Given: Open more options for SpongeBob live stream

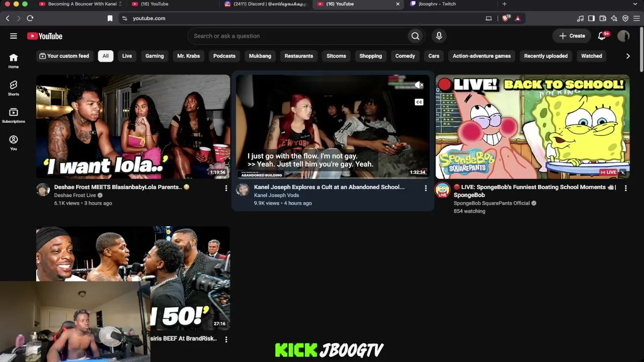Looking at the screenshot, I should click(x=625, y=188).
